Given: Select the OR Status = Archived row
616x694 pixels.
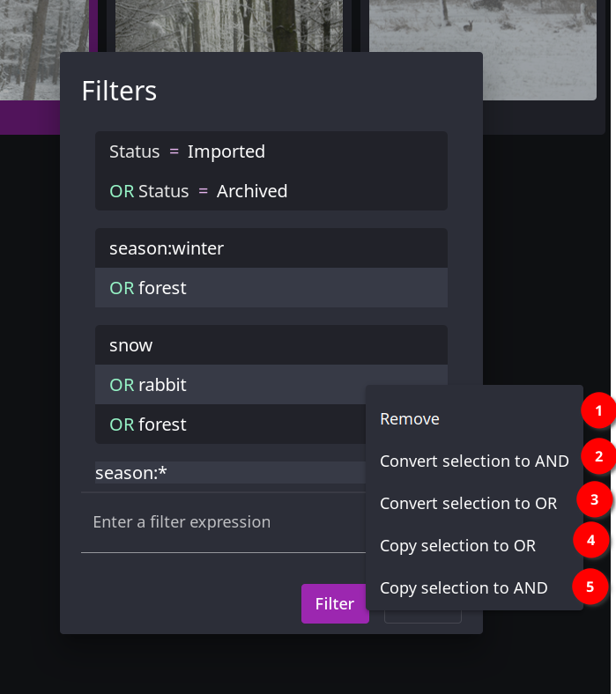Looking at the screenshot, I should point(271,191).
